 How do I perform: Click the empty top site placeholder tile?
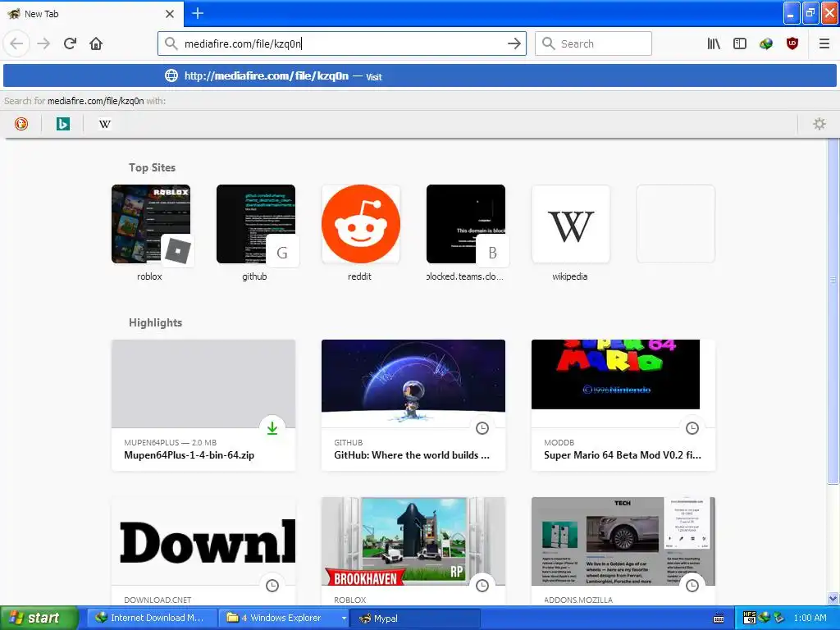(x=676, y=224)
